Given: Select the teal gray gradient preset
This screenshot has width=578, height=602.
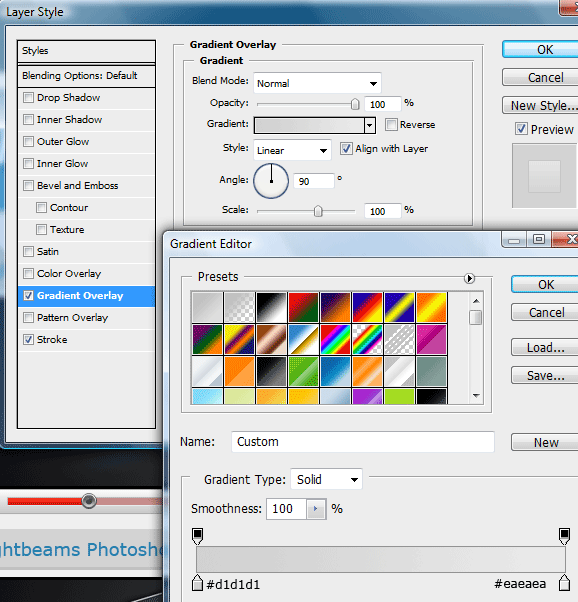Looking at the screenshot, I should point(431,371).
